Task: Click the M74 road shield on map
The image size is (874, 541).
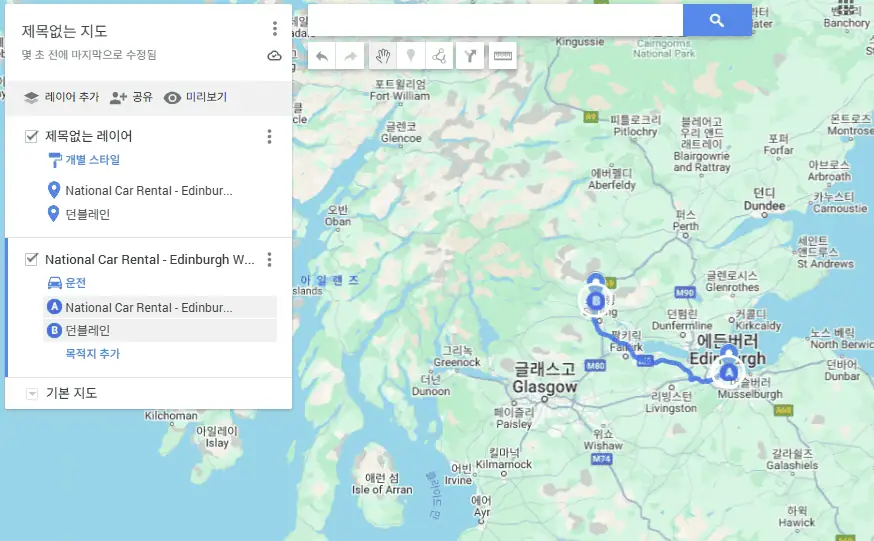Action: pos(601,459)
